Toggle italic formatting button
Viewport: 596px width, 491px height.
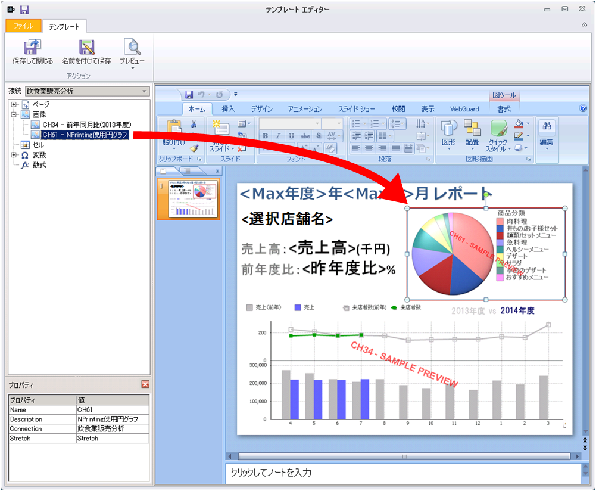[278, 136]
